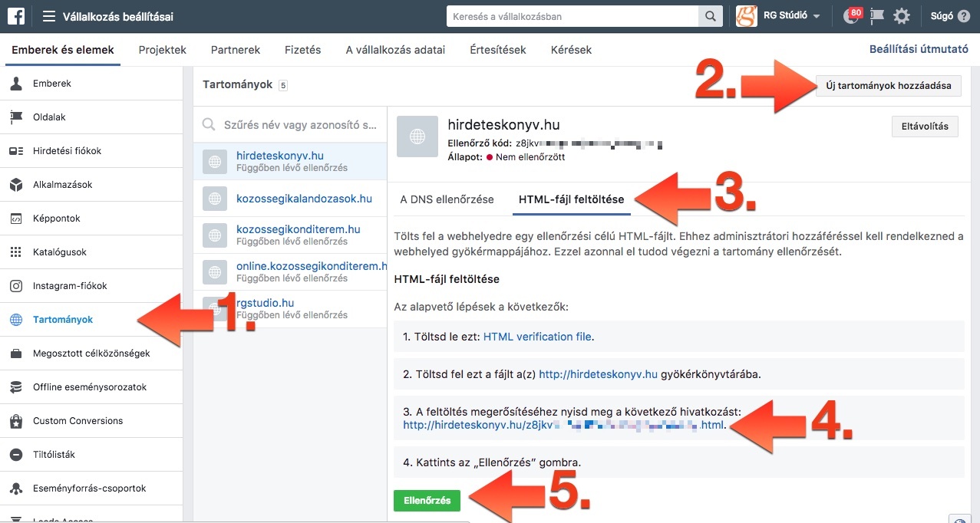Click the Szűrés név vagy azonosító filter field
980x523 pixels.
[290, 124]
